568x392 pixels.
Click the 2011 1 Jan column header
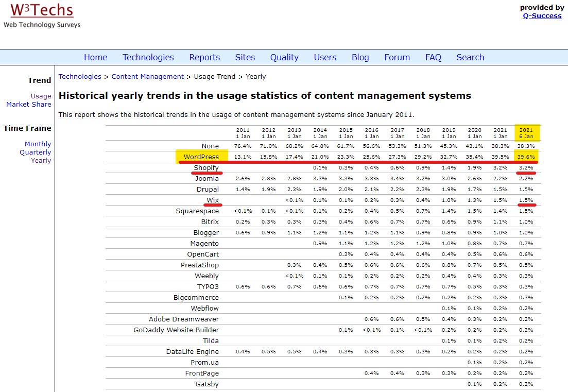click(243, 133)
